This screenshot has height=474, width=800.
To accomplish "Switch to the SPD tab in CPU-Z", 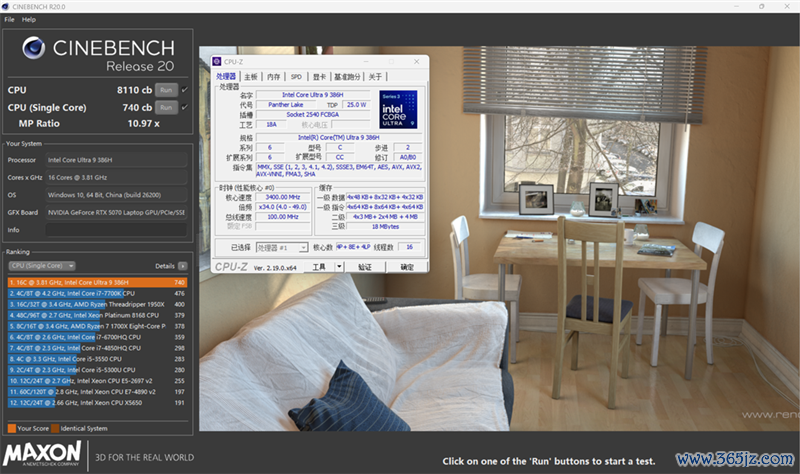I will coord(296,77).
